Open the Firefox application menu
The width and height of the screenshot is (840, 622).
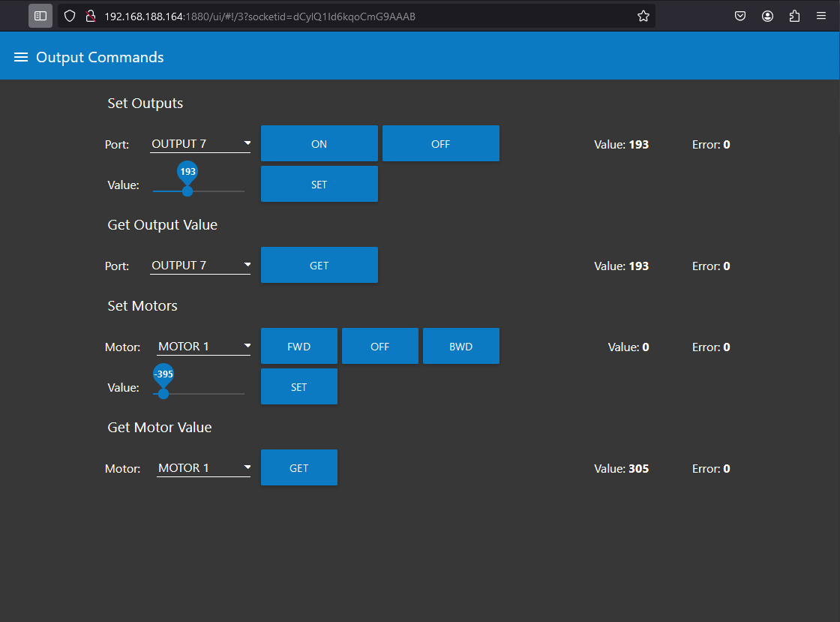coord(821,16)
